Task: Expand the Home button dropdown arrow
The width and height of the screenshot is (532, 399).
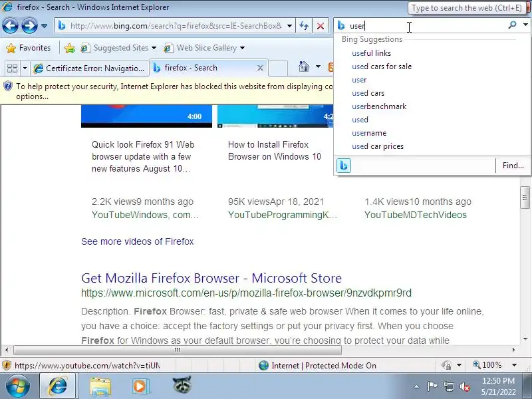Action: click(318, 66)
